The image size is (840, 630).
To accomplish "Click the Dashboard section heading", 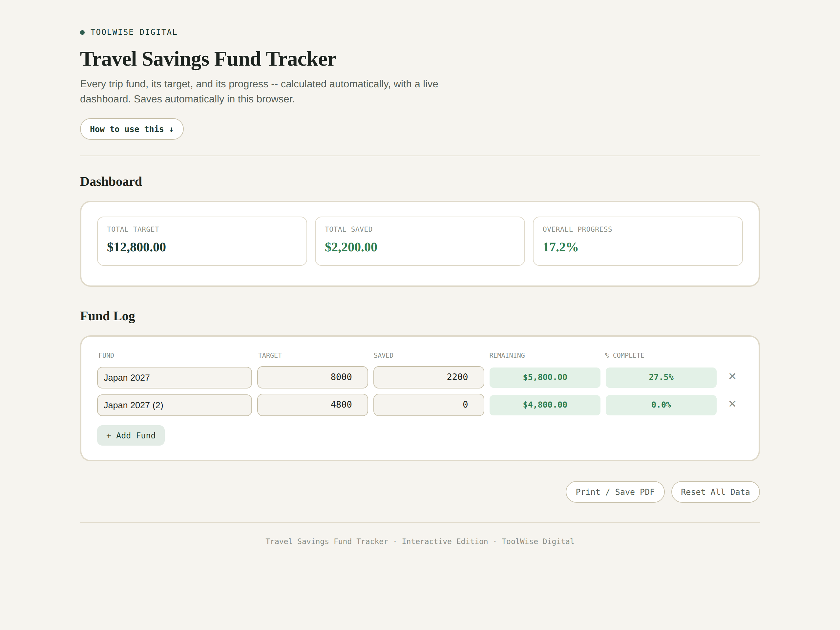I will click(111, 181).
